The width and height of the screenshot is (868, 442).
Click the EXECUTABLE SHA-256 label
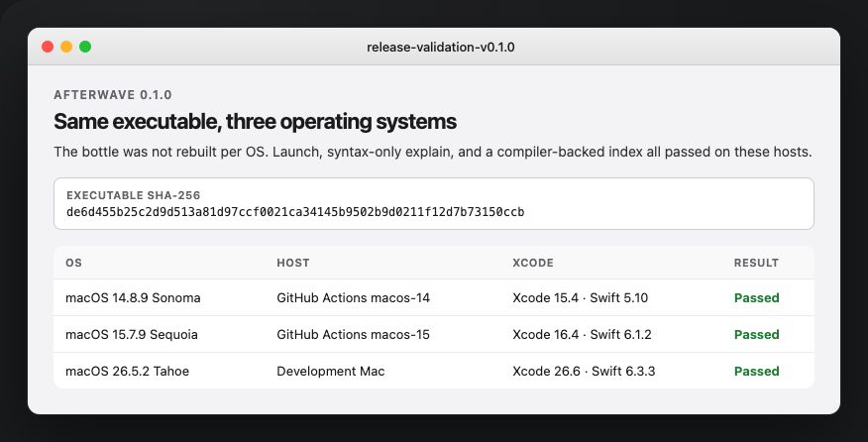(x=134, y=195)
